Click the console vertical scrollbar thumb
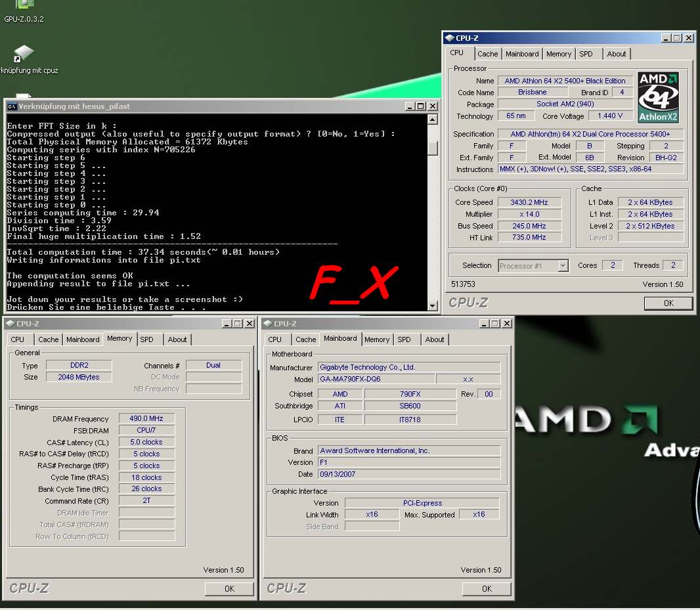Screen dimensions: 700x610 click(x=432, y=148)
